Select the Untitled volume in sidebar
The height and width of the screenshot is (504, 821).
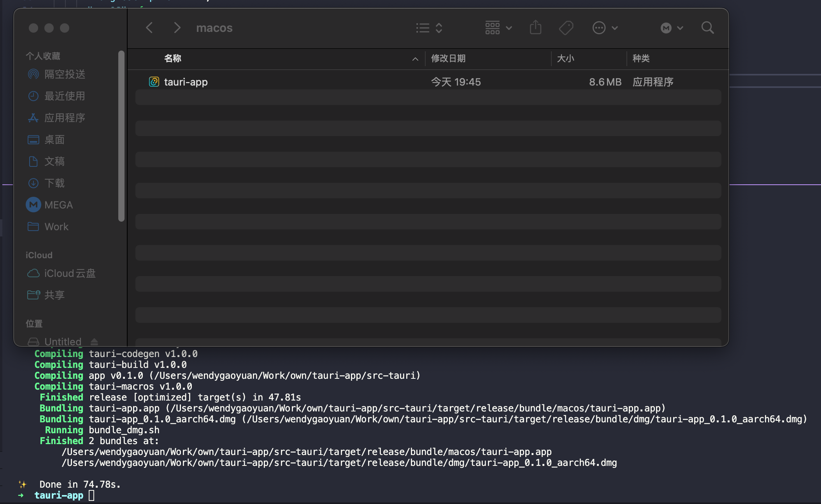click(63, 341)
